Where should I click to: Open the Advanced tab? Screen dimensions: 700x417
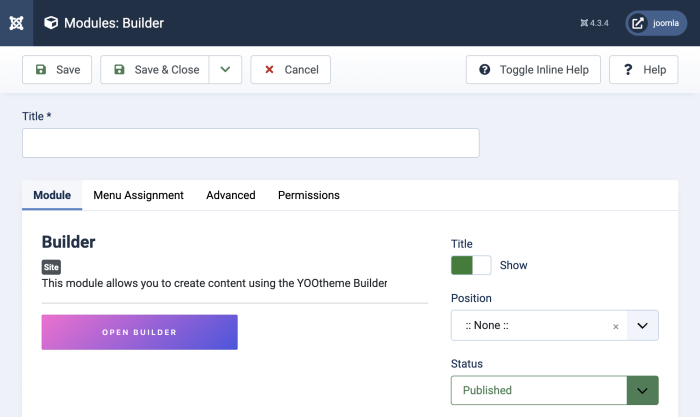231,195
